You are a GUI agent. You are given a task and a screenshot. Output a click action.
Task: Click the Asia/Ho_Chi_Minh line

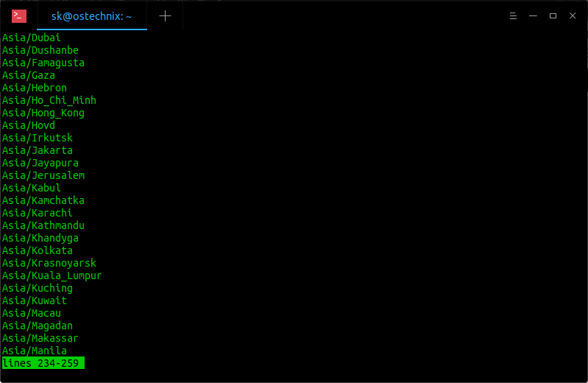pos(49,100)
